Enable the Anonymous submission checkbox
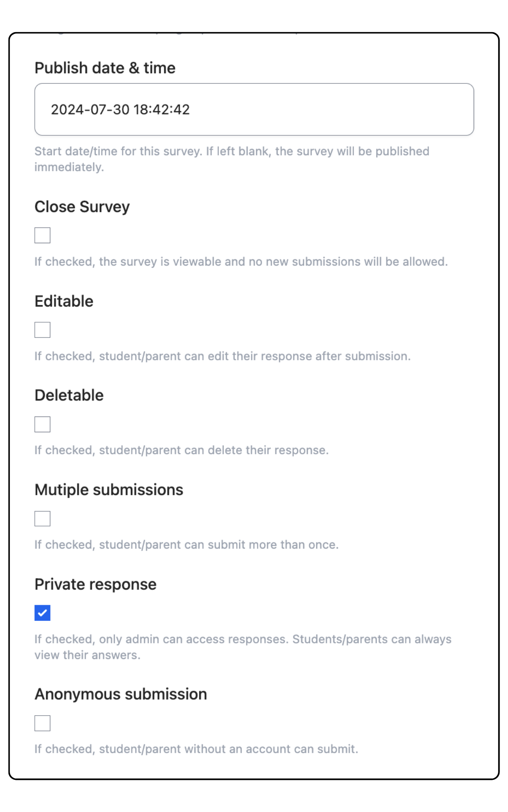Screen dimensions: 508x812 (42, 723)
